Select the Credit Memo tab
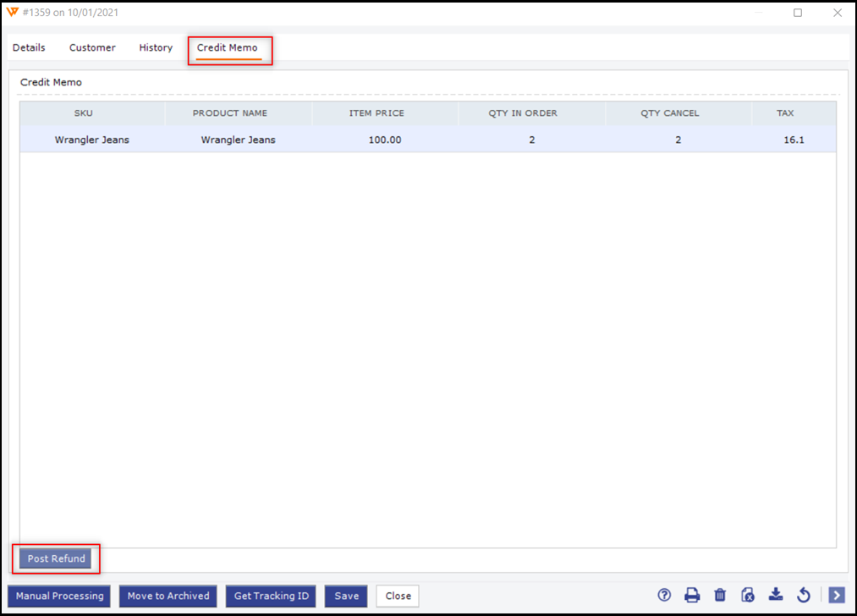Image resolution: width=857 pixels, height=616 pixels. click(x=228, y=48)
